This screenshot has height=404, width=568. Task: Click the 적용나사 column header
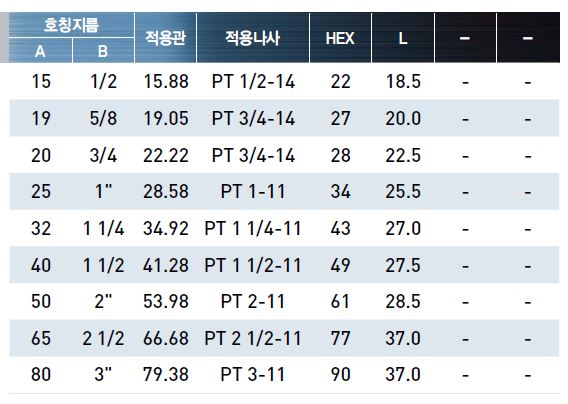[253, 38]
